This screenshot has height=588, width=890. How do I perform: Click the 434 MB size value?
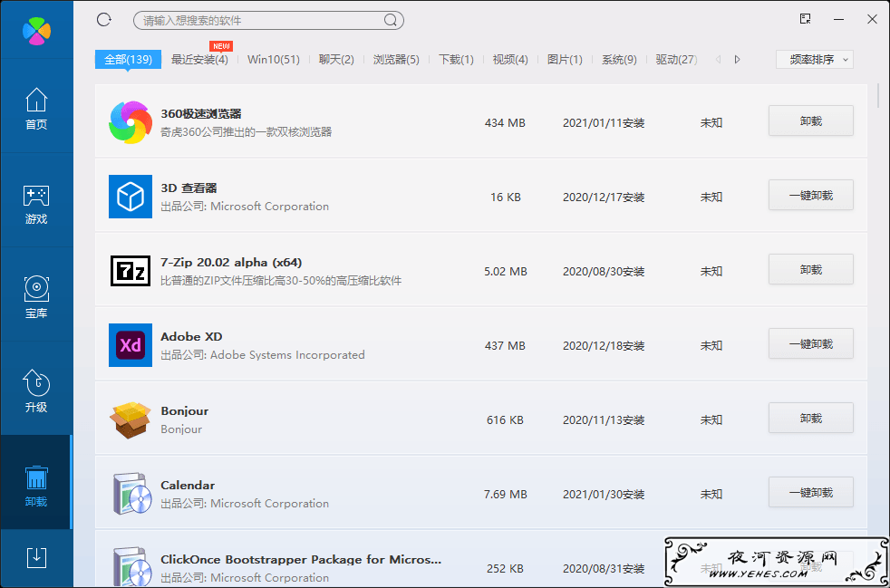pyautogui.click(x=505, y=122)
